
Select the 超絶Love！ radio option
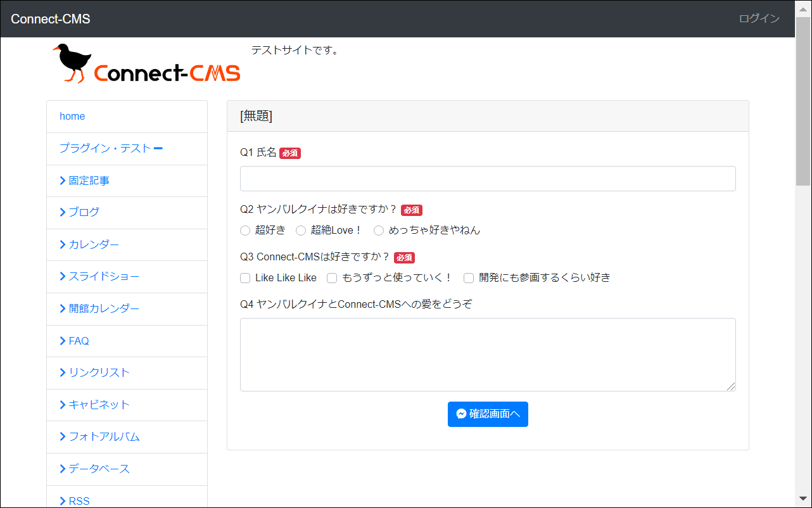click(x=301, y=231)
